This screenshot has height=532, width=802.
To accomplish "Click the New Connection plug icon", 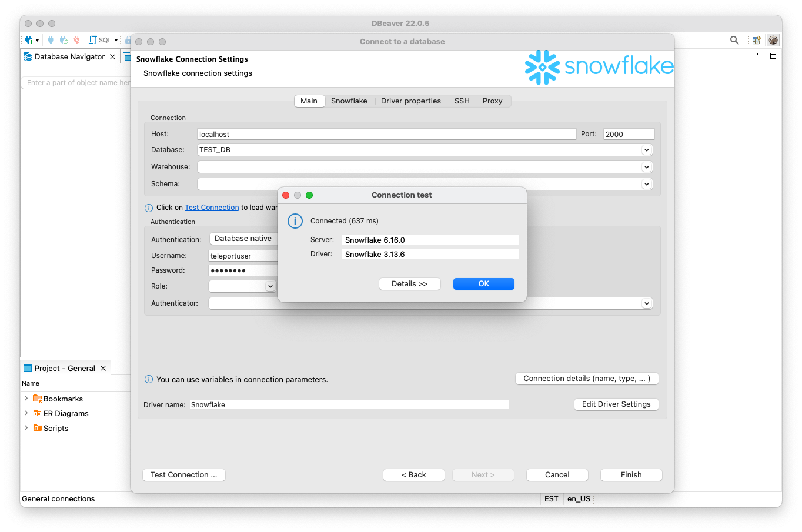I will [28, 40].
